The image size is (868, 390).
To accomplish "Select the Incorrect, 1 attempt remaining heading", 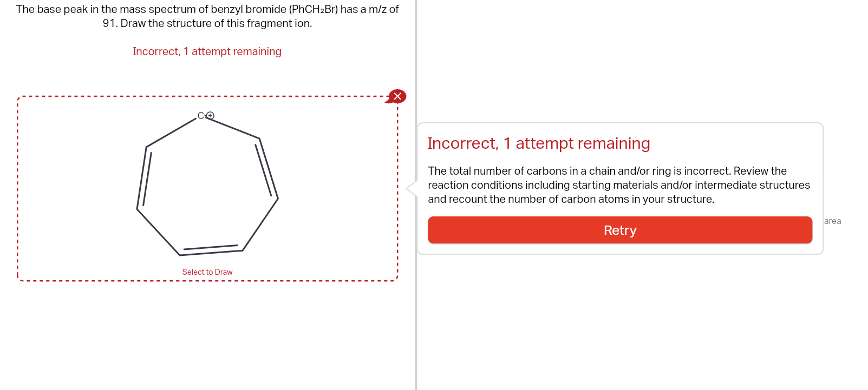I will point(539,143).
